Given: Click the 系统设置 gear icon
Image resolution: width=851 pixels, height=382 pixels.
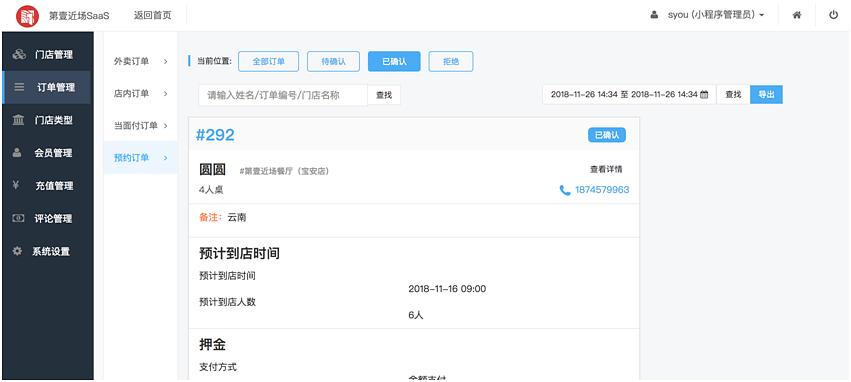Looking at the screenshot, I should click(x=18, y=251).
